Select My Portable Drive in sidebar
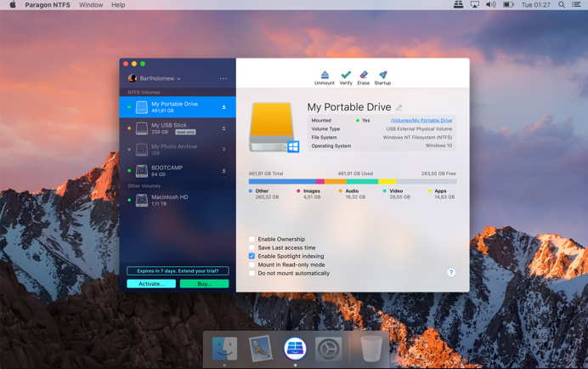 [x=178, y=107]
